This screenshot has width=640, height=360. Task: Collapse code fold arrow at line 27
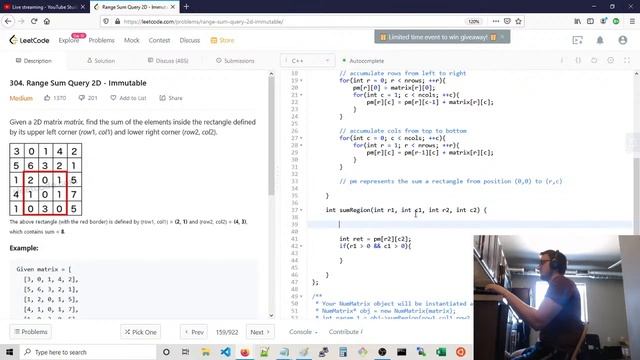tap(301, 138)
